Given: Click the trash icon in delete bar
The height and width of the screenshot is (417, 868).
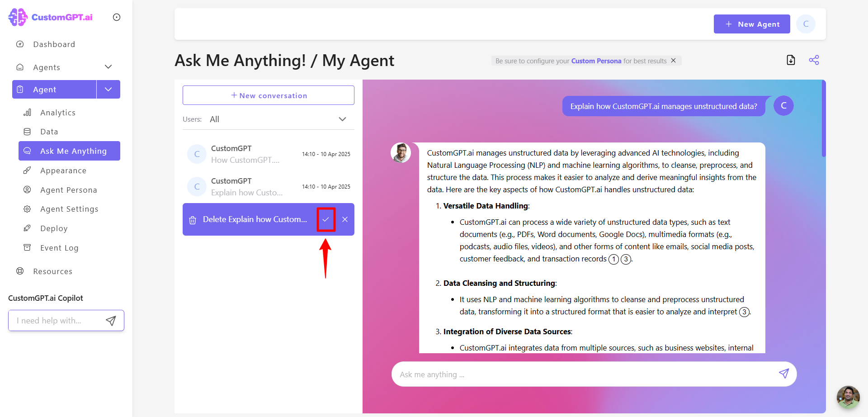Looking at the screenshot, I should (x=193, y=220).
